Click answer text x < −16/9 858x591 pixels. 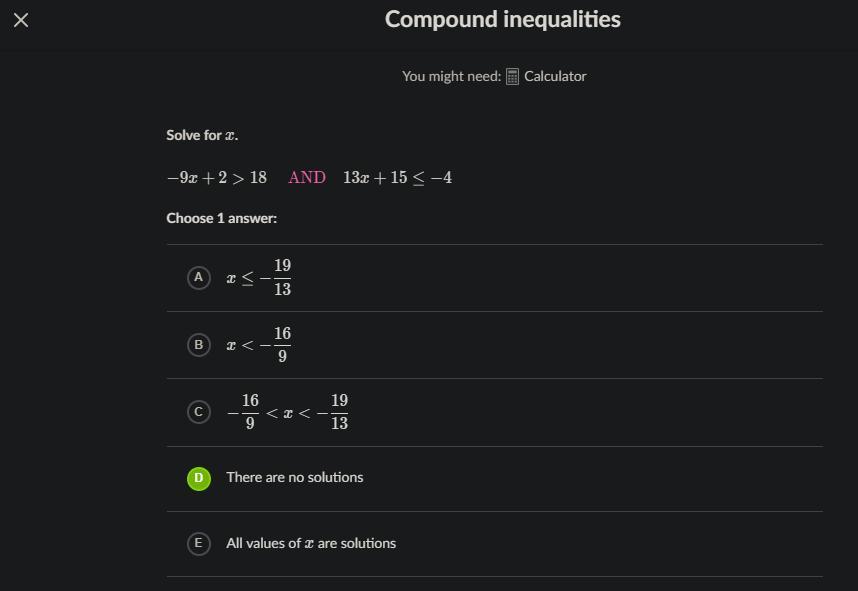pos(259,345)
